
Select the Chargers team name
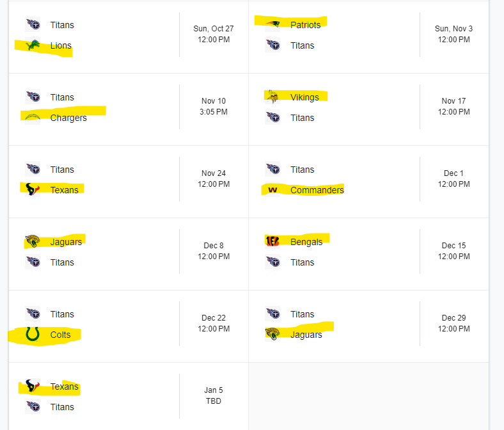click(68, 118)
